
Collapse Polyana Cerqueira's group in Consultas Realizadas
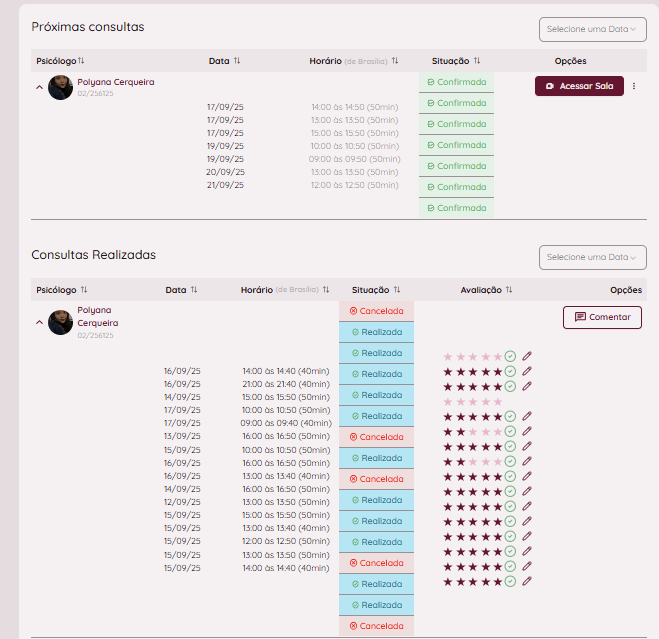click(x=39, y=322)
